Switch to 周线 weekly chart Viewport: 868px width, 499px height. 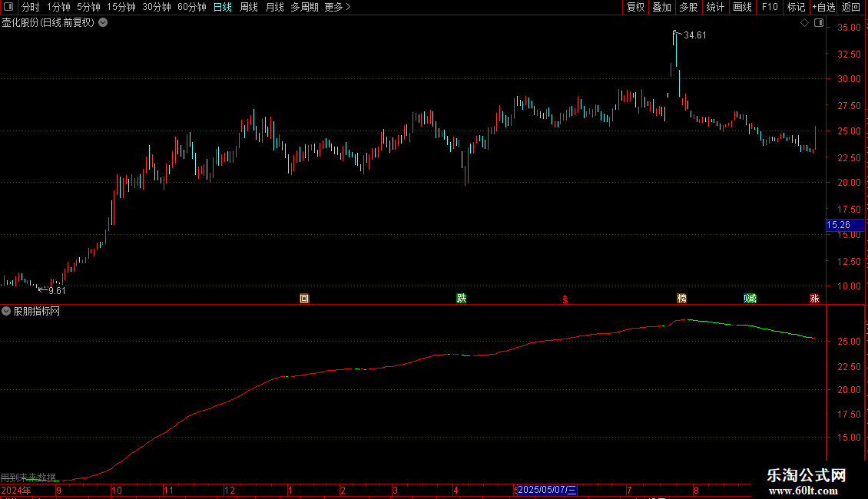point(249,7)
